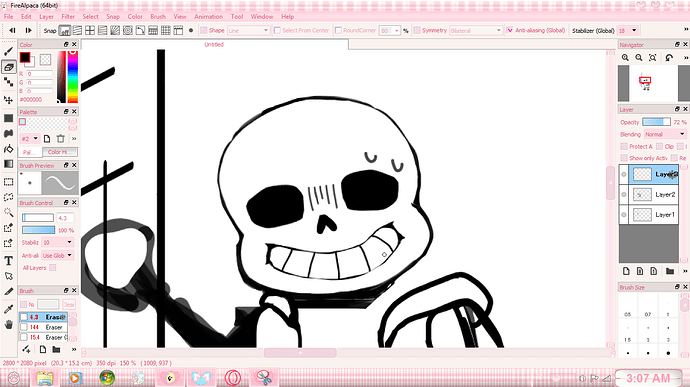690x387 pixels.
Task: Open the Anti-ali Use Glob dropdown
Action: [57, 255]
